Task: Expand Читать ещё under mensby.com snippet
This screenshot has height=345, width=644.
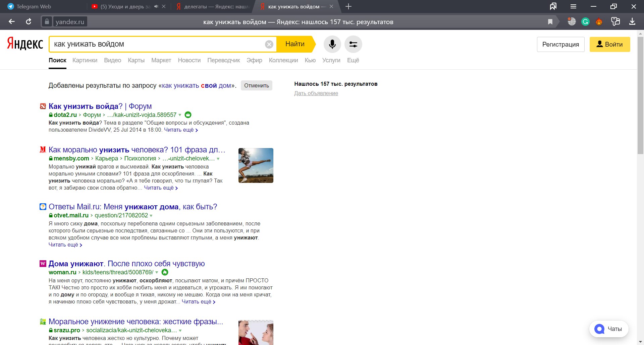Action: tap(161, 188)
